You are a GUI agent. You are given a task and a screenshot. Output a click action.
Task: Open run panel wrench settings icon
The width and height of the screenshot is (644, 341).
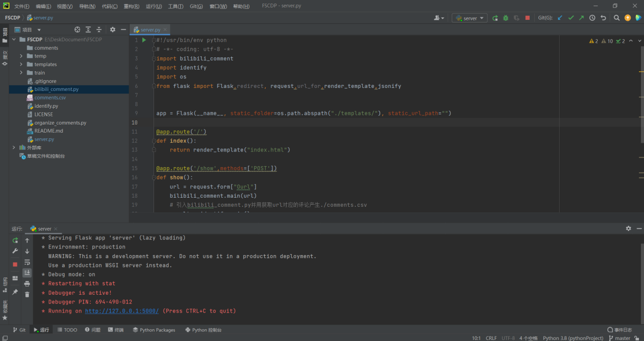pos(15,251)
